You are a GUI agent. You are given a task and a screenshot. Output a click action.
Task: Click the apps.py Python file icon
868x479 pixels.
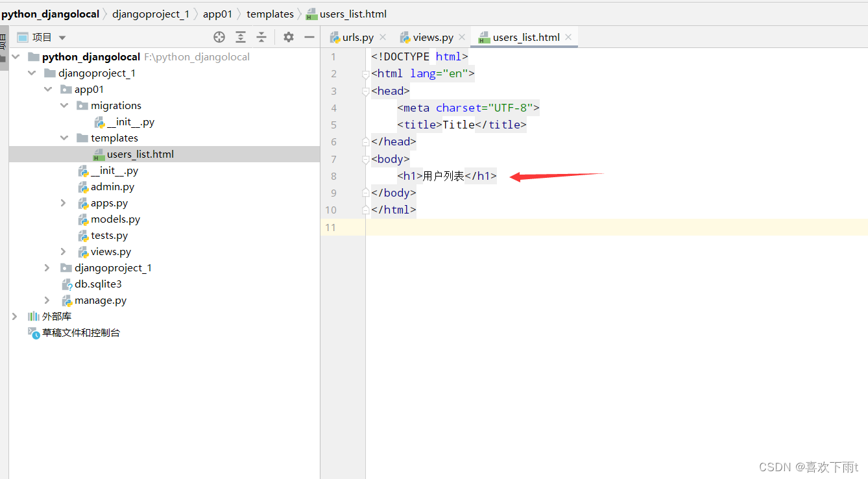pos(83,203)
